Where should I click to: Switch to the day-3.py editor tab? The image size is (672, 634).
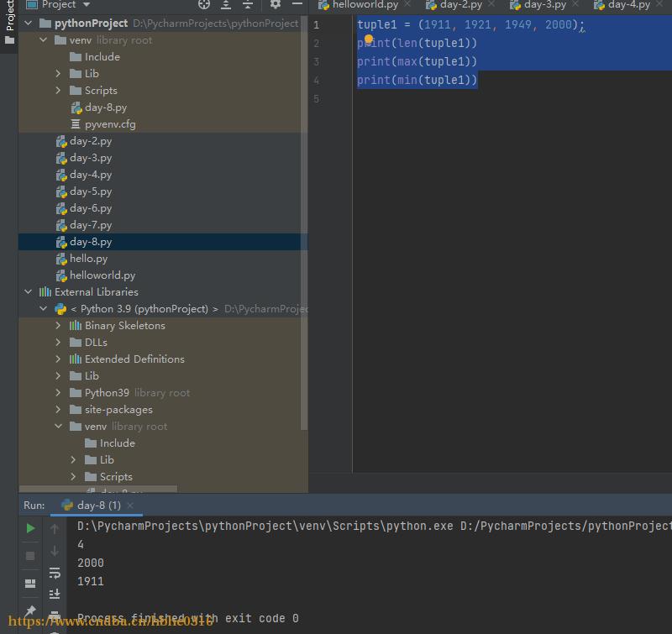pos(544,5)
